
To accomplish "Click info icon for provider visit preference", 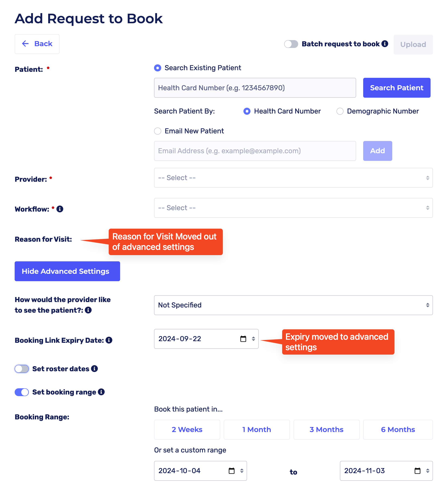I will click(x=88, y=310).
